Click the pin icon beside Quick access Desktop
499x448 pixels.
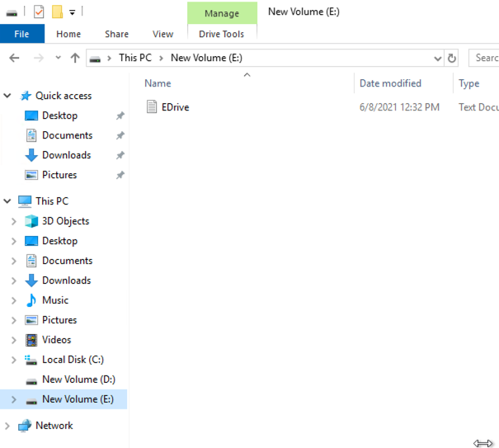pos(120,116)
